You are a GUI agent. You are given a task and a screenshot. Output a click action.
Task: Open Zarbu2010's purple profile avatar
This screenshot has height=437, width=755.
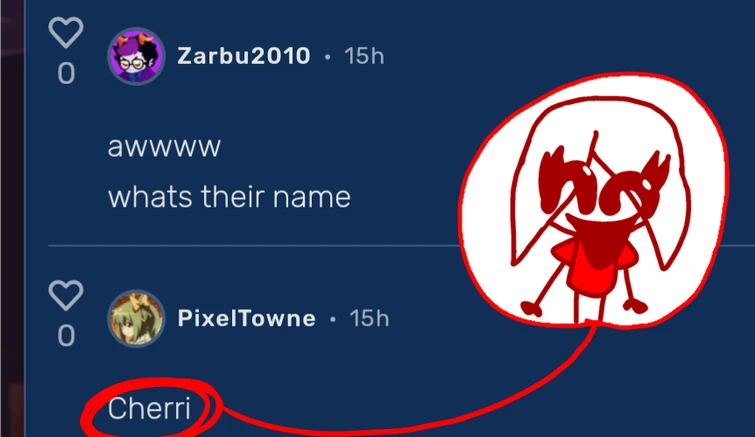click(x=136, y=56)
